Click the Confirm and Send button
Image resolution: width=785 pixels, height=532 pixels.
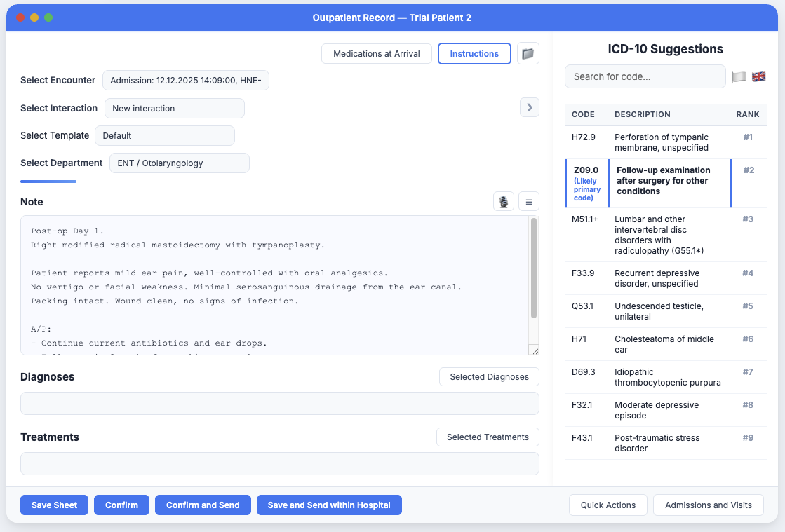point(203,505)
